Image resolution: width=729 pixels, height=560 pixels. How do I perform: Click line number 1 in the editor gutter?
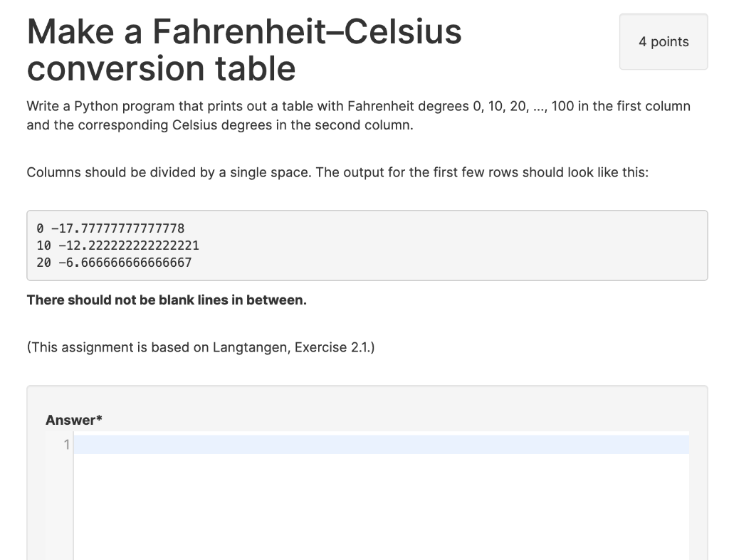coord(66,444)
